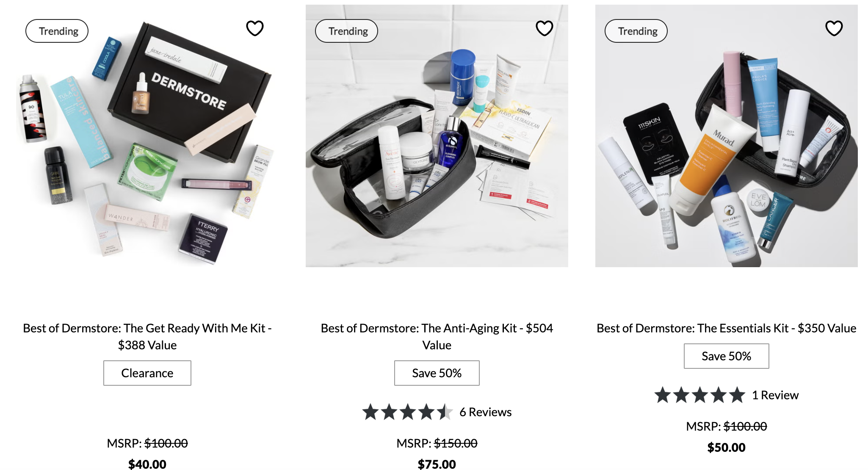The image size is (868, 470).
Task: Click Trending badge on Get Ready With Me Kit
Action: tap(57, 31)
